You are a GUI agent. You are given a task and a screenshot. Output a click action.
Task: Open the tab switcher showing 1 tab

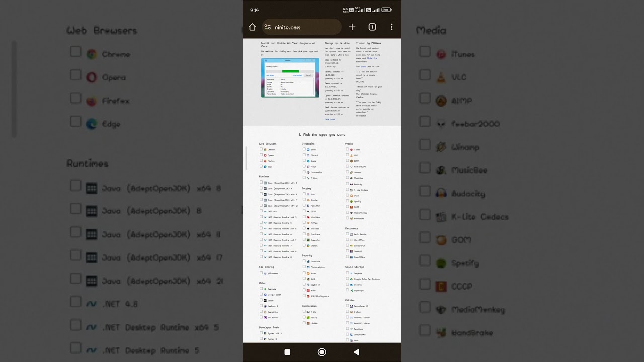tap(372, 27)
